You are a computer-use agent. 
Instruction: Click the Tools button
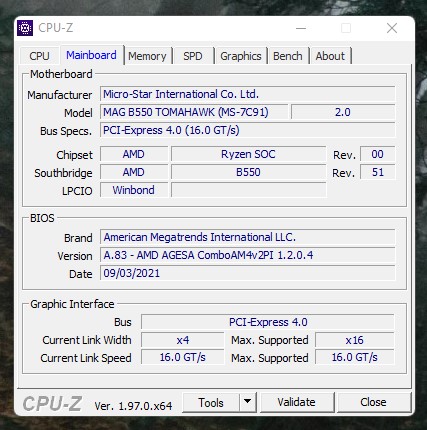coord(211,403)
